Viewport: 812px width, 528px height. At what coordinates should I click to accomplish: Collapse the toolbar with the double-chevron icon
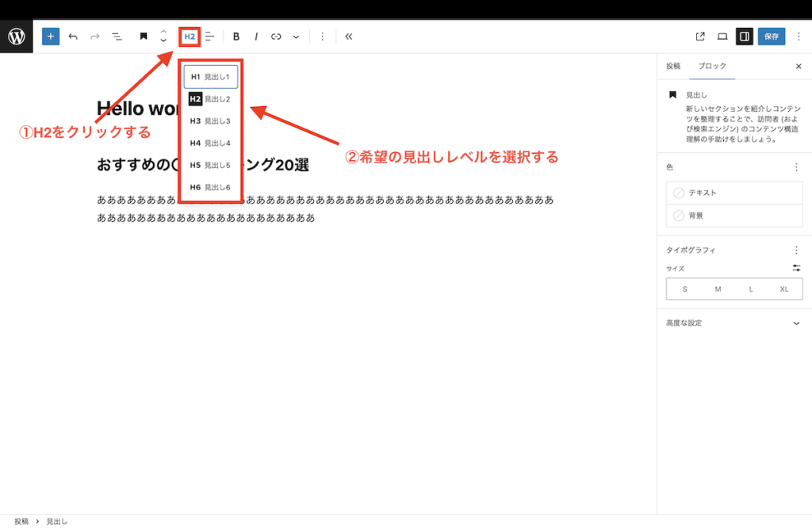(x=348, y=36)
